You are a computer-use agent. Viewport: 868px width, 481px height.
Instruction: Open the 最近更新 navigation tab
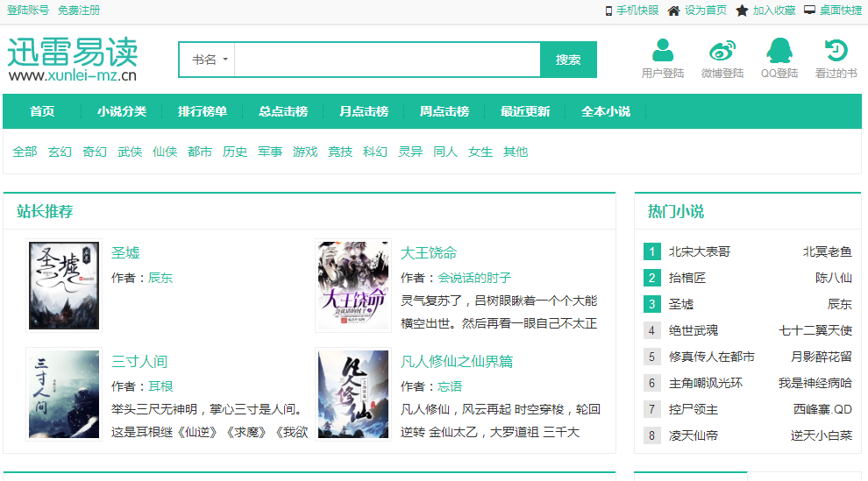pos(525,111)
